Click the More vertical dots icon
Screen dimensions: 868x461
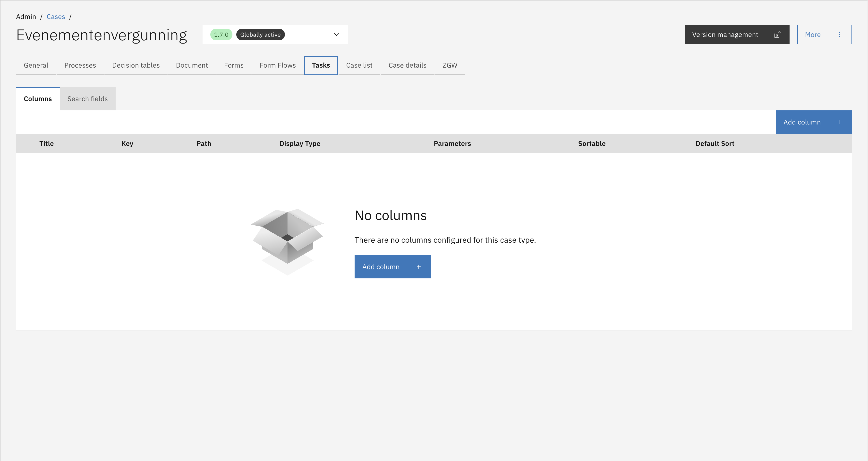[839, 35]
